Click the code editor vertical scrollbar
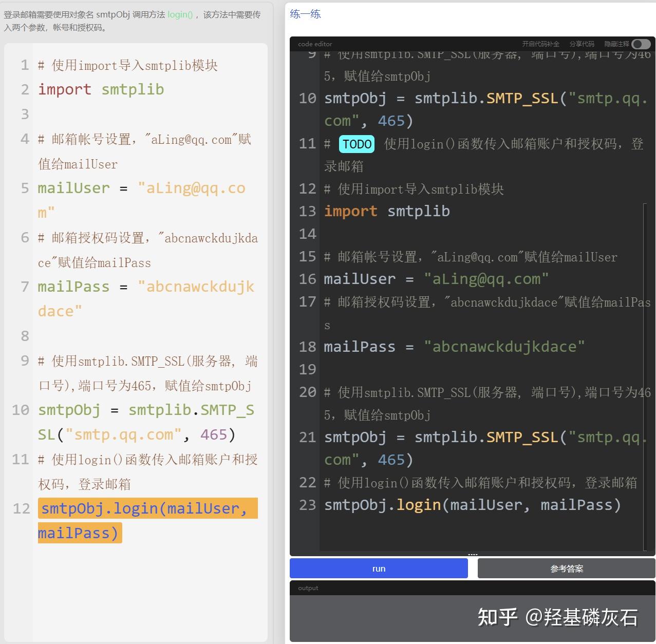 click(x=645, y=377)
